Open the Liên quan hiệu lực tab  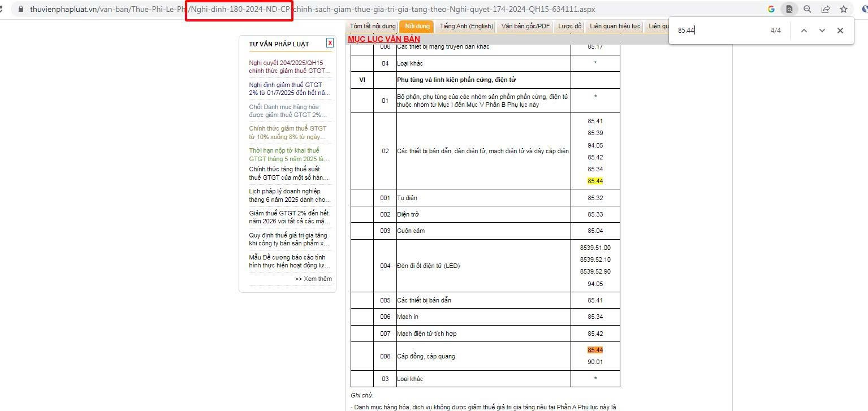615,27
